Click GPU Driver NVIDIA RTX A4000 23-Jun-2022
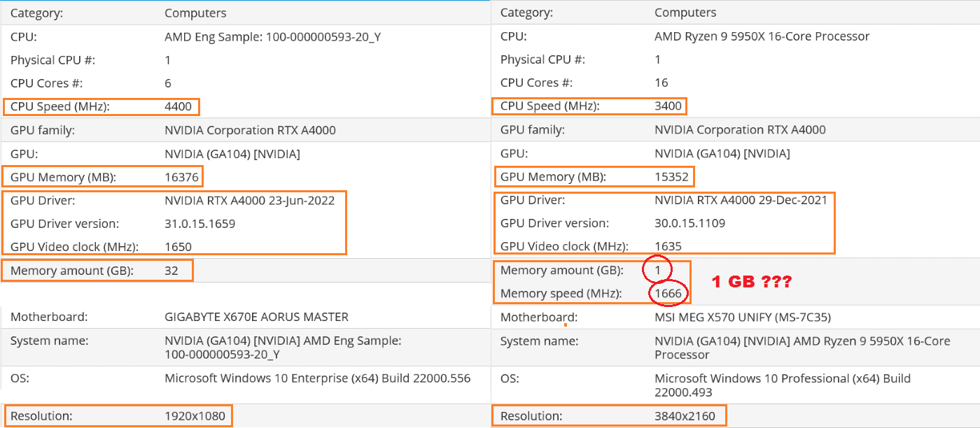Screen dimensions: 980x428 point(250,201)
